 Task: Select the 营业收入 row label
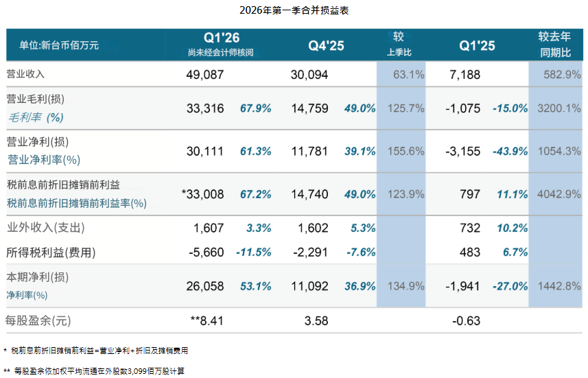[x=25, y=73]
